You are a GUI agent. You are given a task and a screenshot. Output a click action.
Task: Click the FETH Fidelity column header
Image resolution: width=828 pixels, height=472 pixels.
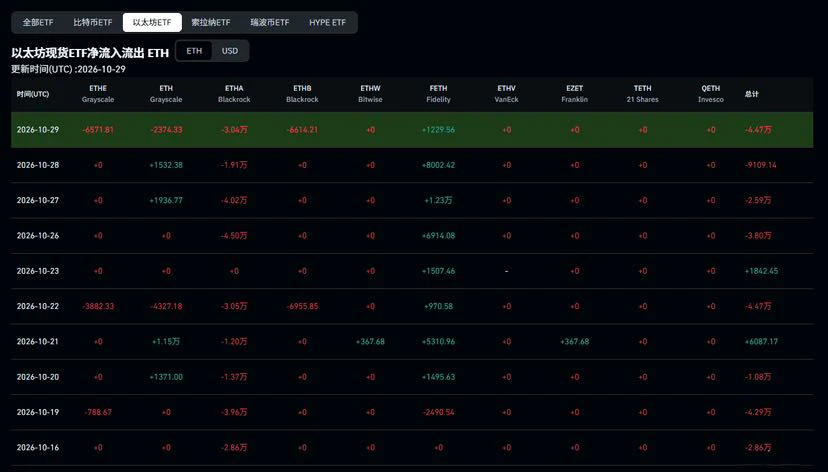tap(438, 94)
